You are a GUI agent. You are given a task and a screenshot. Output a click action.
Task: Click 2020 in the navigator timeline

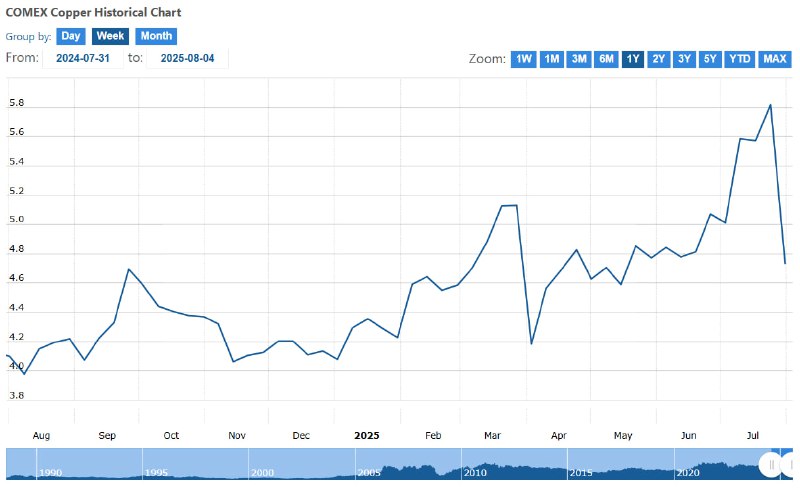688,473
